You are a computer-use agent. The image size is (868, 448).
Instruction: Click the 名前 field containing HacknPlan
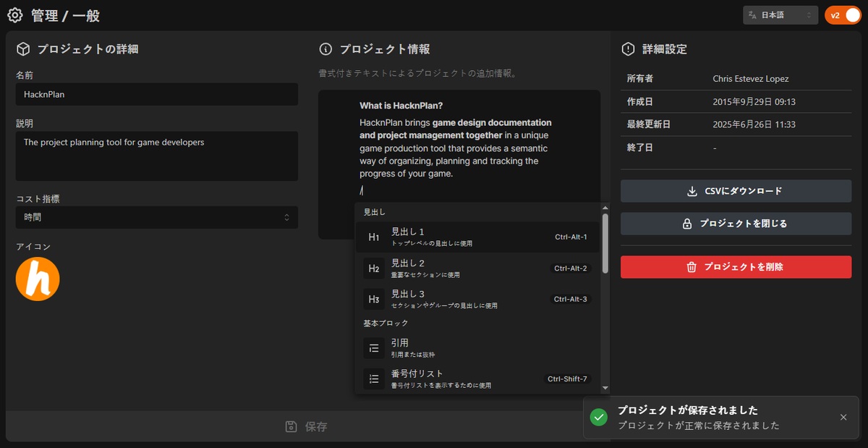point(157,94)
